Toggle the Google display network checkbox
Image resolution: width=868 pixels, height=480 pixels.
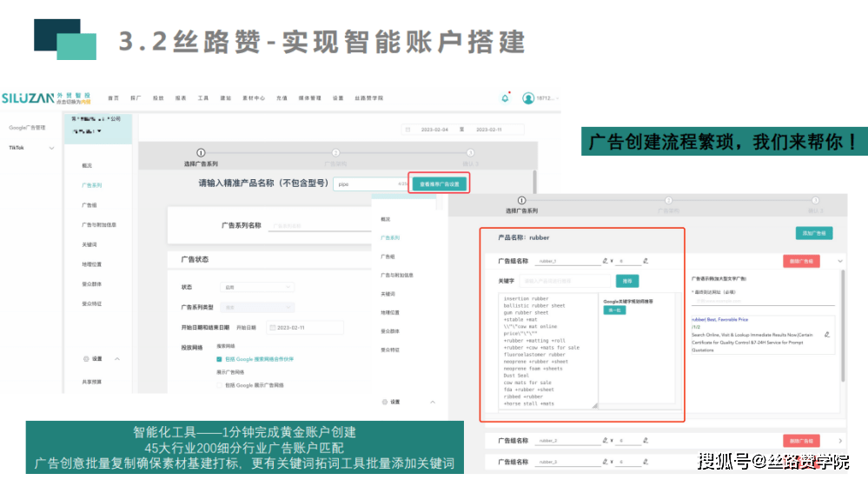(x=220, y=384)
